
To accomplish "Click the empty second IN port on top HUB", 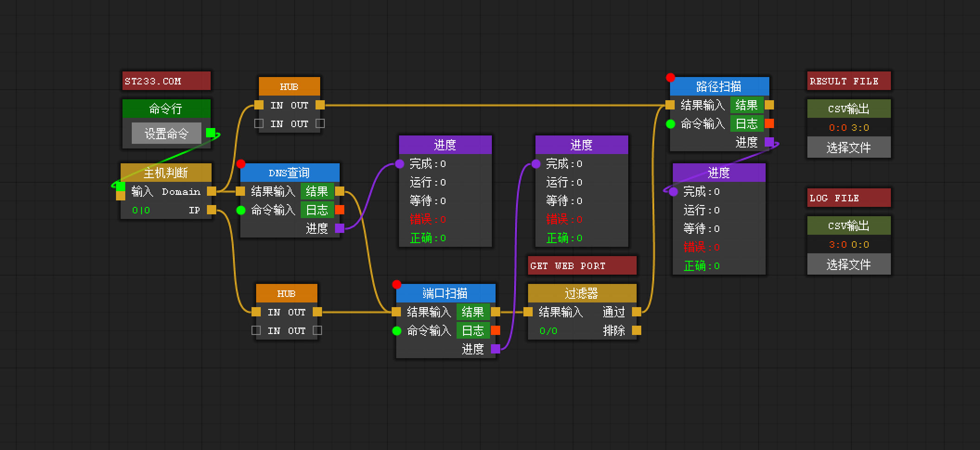I will click(259, 123).
